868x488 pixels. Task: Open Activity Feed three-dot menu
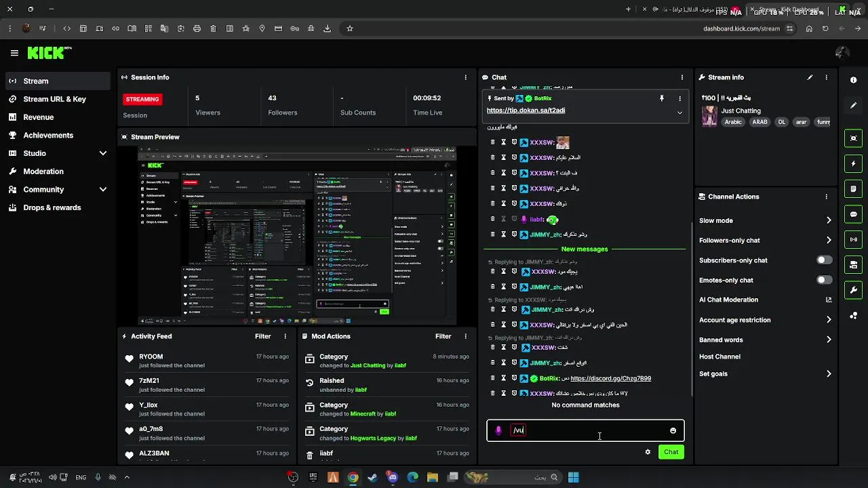[285, 336]
